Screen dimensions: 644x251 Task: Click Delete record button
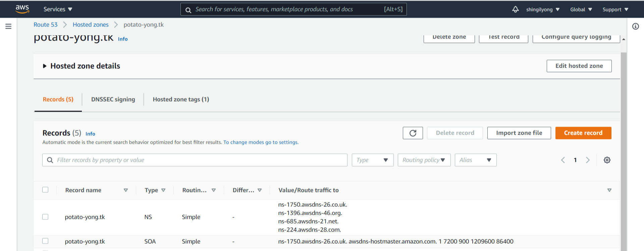pos(455,133)
